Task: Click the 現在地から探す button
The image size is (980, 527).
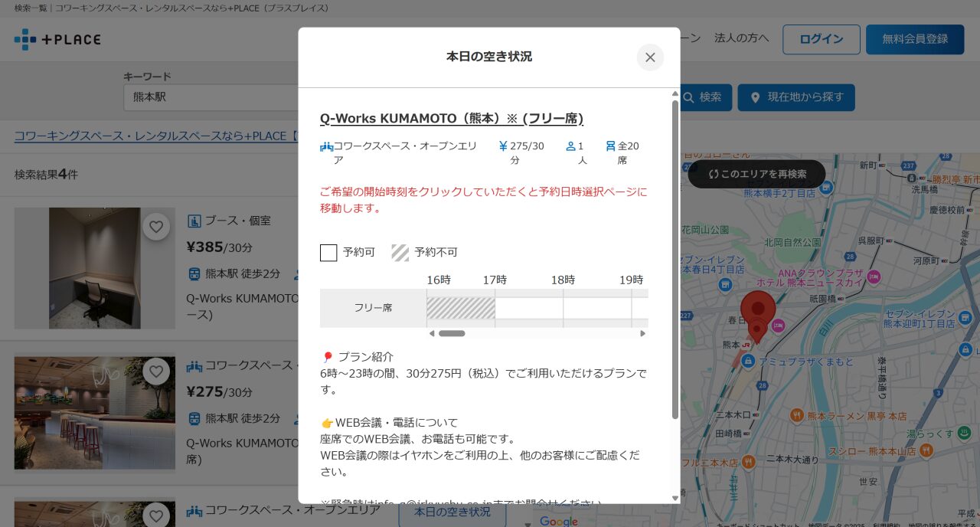Action: 796,97
